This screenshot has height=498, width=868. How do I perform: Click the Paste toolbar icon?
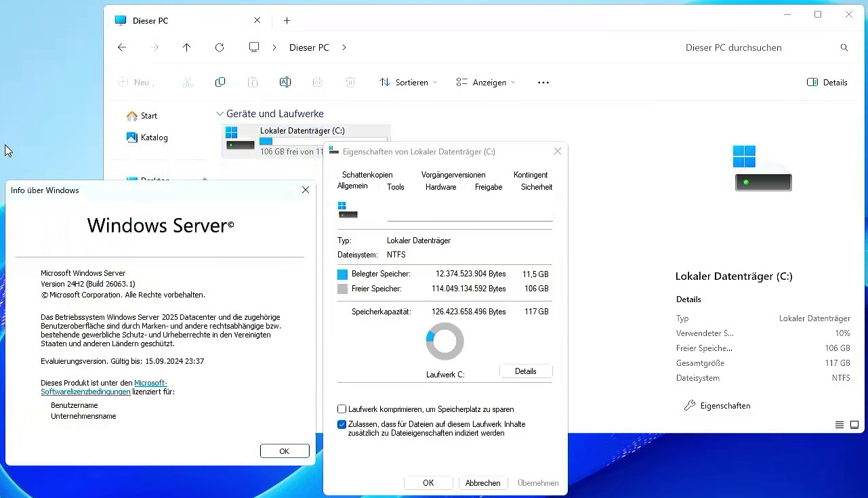click(x=253, y=82)
